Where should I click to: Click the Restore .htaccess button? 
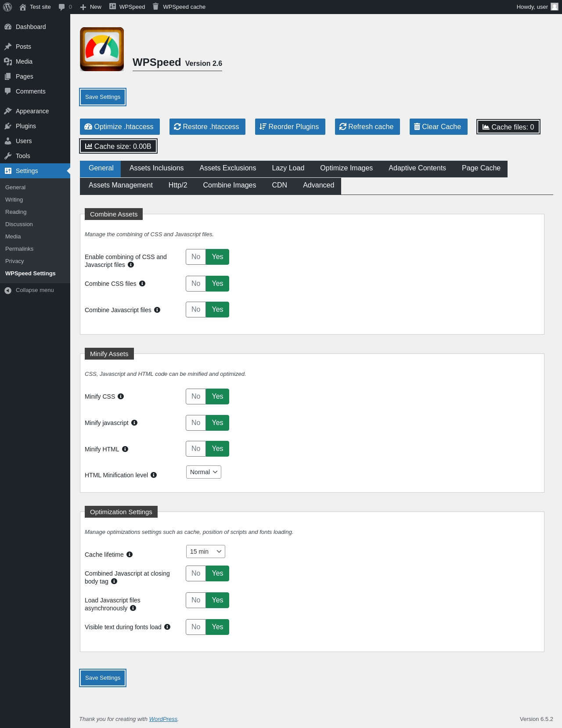pyautogui.click(x=207, y=127)
